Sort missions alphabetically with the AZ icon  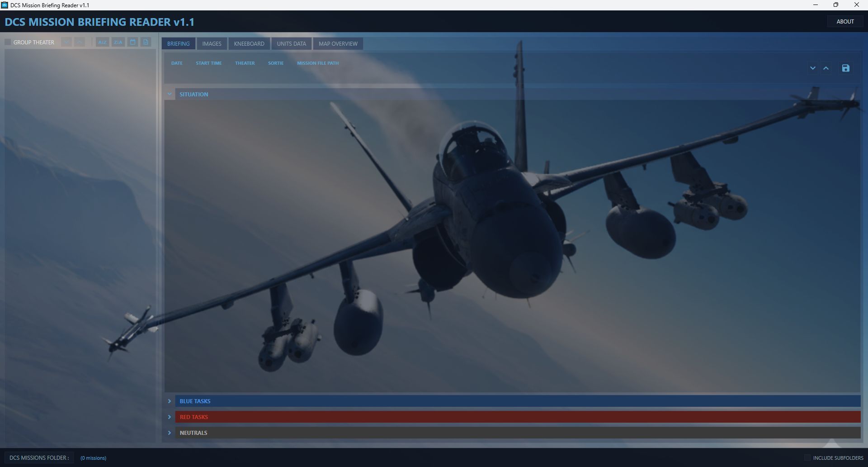point(102,42)
